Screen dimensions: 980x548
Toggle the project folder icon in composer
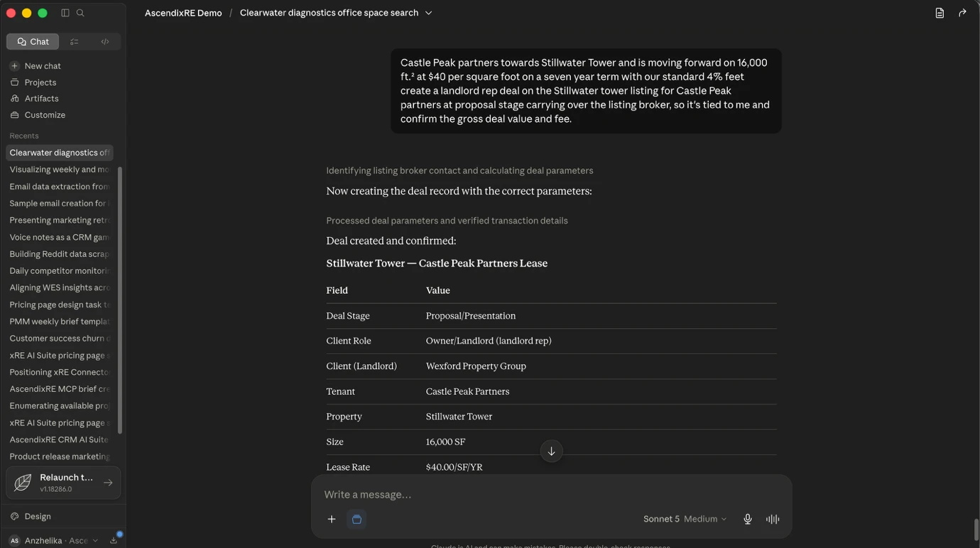tap(356, 519)
